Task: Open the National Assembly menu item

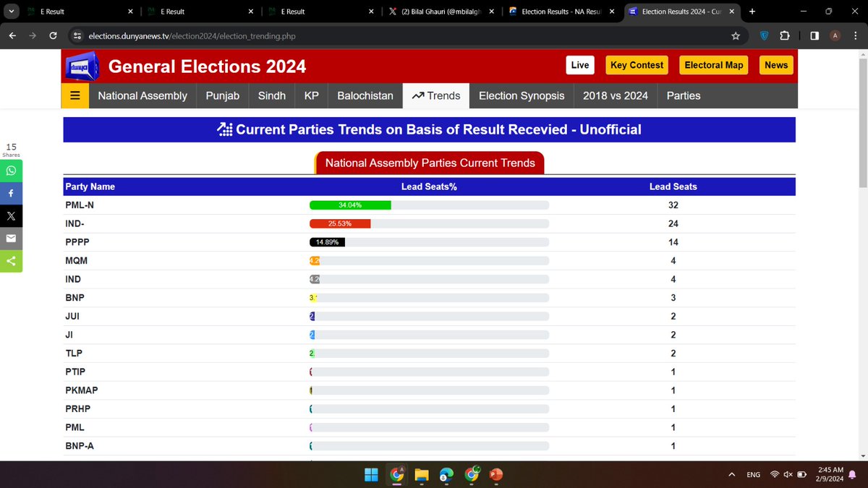Action: click(x=142, y=95)
